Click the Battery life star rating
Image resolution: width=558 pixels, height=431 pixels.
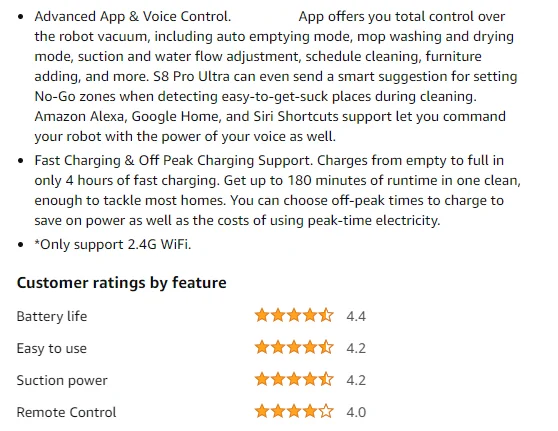294,315
